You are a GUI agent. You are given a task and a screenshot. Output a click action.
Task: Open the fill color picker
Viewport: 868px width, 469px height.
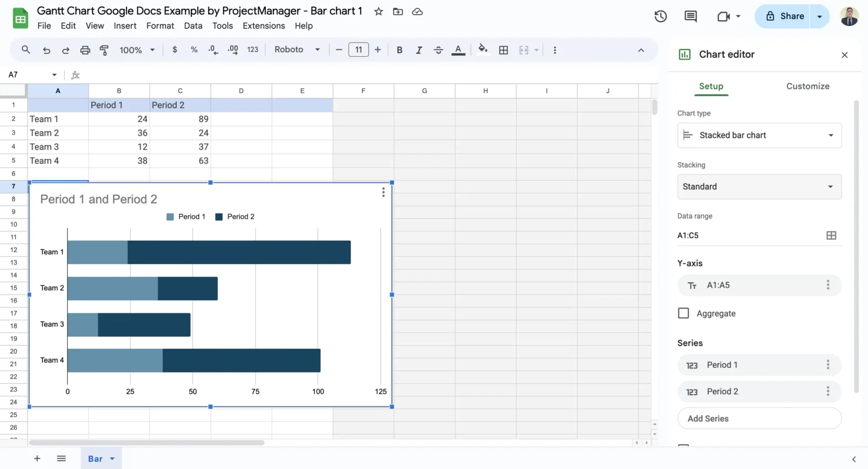point(482,50)
